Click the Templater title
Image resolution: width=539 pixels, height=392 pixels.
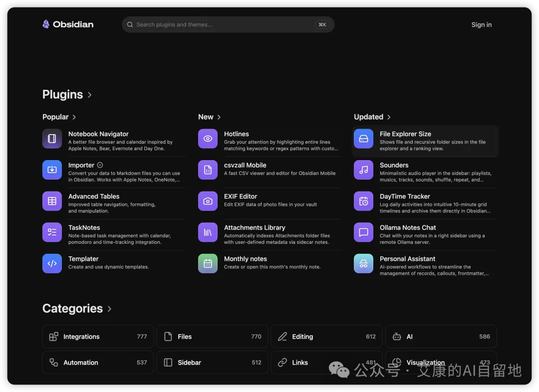[83, 259]
